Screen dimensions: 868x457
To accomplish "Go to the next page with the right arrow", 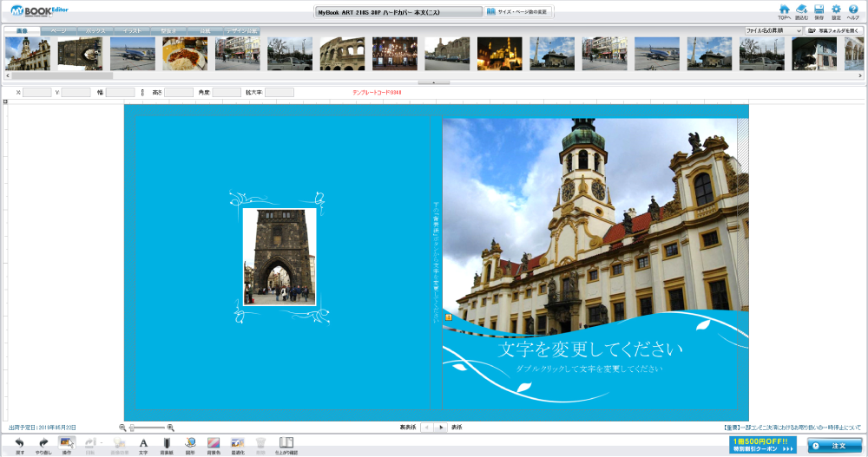I will [441, 428].
